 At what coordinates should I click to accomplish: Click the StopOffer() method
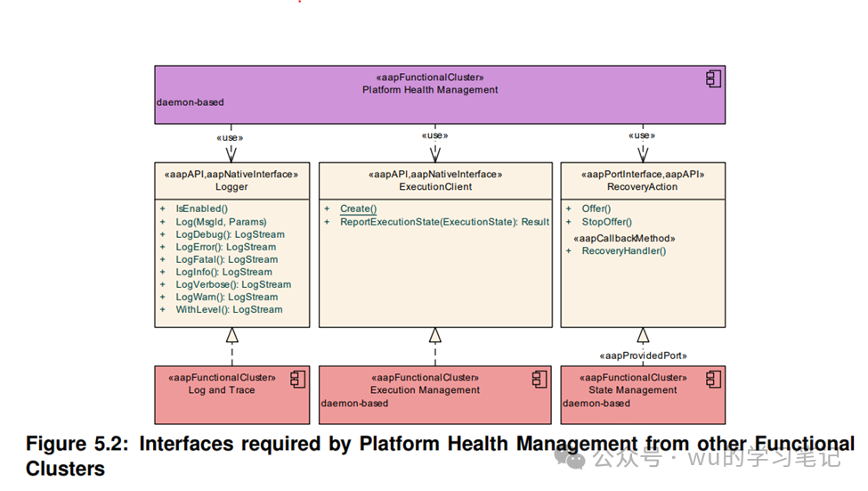coord(606,222)
